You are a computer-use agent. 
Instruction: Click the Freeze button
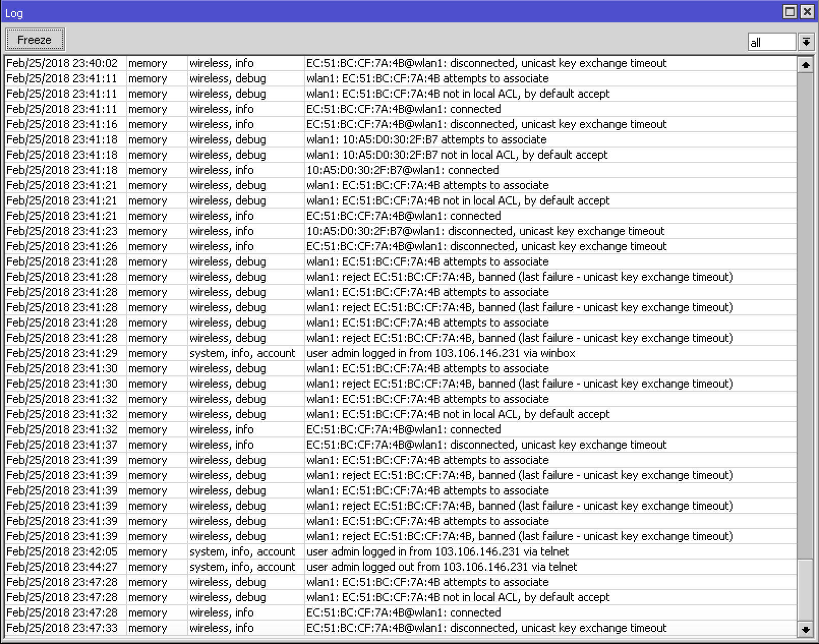34,39
